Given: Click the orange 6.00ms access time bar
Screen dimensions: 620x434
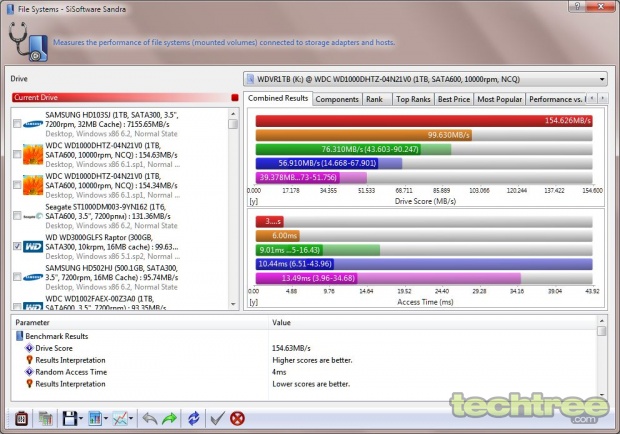Looking at the screenshot, I should point(278,236).
